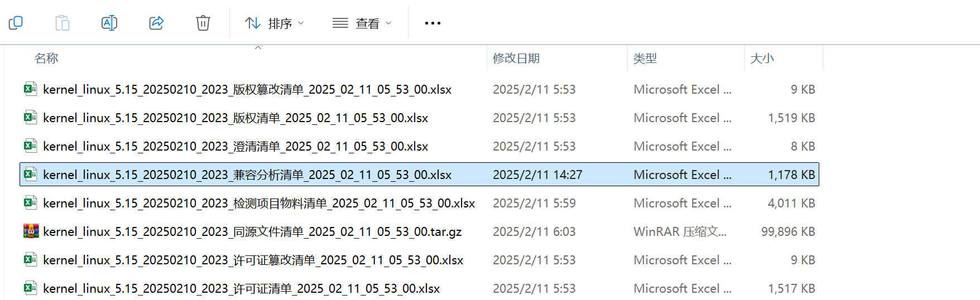Click the Share arrow icon
The image size is (980, 300).
(156, 23)
